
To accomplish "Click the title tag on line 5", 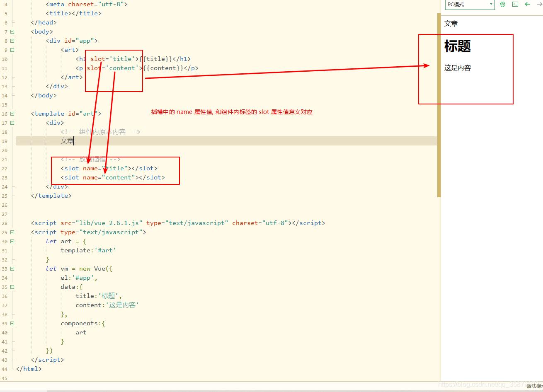I will pos(73,13).
